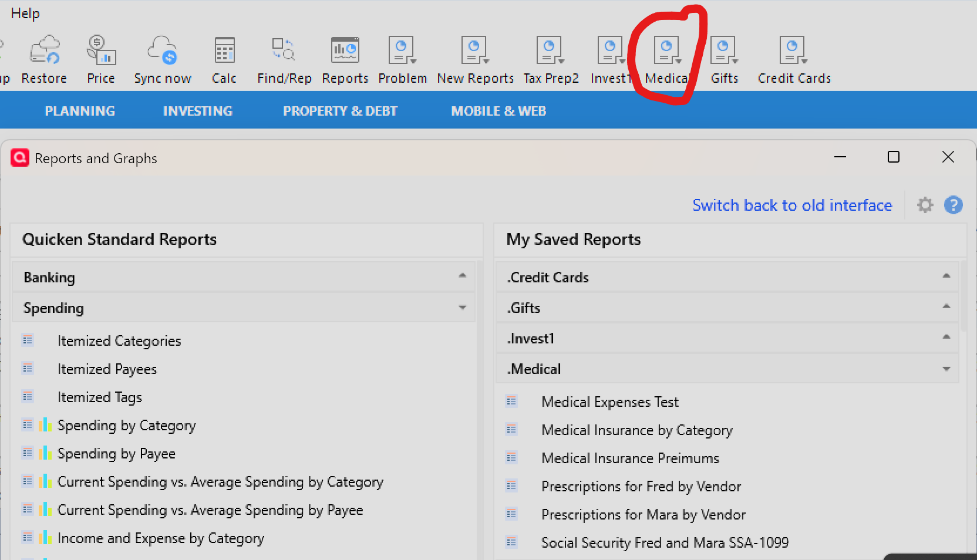The height and width of the screenshot is (560, 977).
Task: Click the Itemized Payees report icon
Action: [28, 368]
